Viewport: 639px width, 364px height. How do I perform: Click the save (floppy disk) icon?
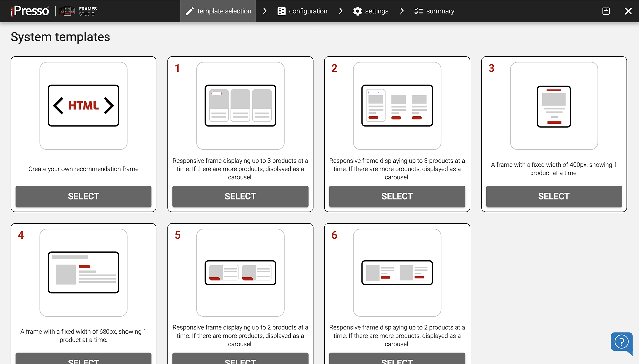[x=606, y=11]
